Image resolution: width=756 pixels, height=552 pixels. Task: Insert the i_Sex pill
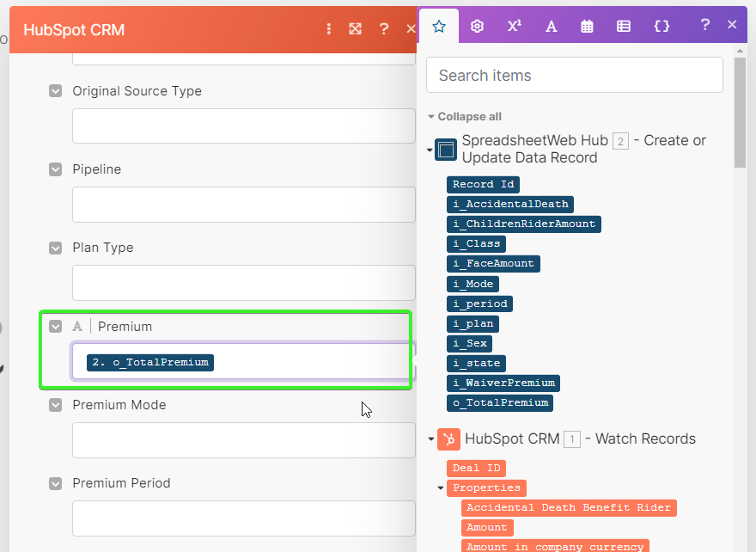click(x=469, y=343)
